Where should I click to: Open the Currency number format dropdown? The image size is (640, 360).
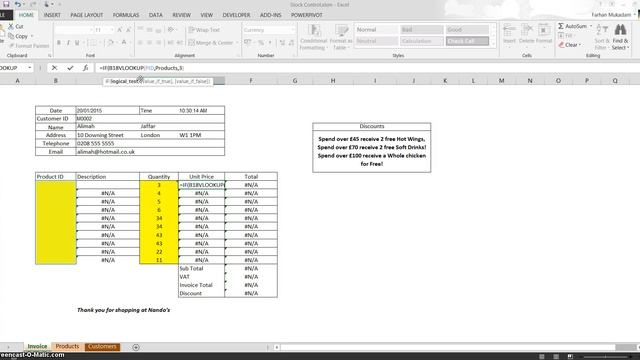[292, 30]
